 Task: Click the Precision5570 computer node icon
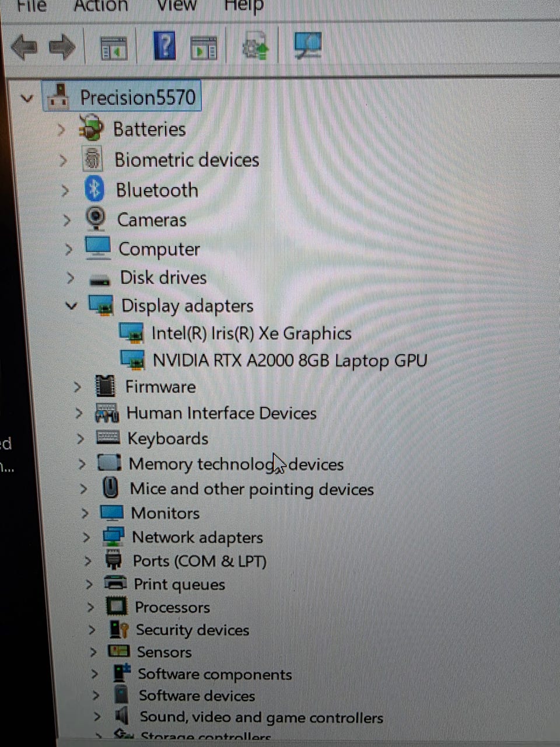[58, 97]
